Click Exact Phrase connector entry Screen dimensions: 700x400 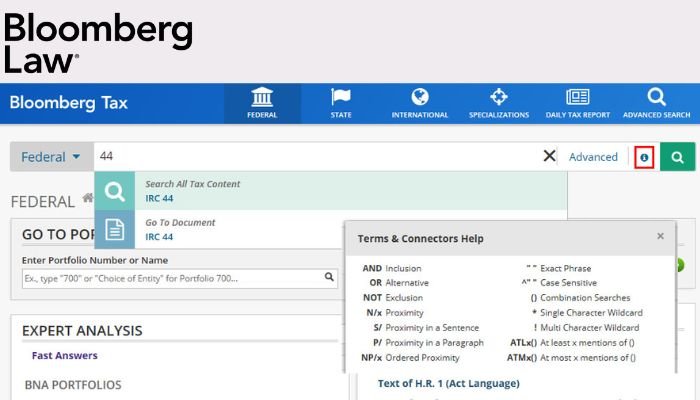click(x=558, y=268)
